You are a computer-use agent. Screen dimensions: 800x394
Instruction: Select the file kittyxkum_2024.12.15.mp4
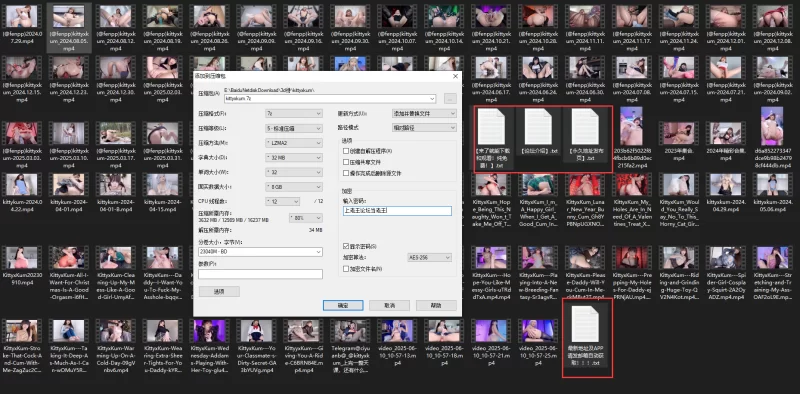(22, 79)
